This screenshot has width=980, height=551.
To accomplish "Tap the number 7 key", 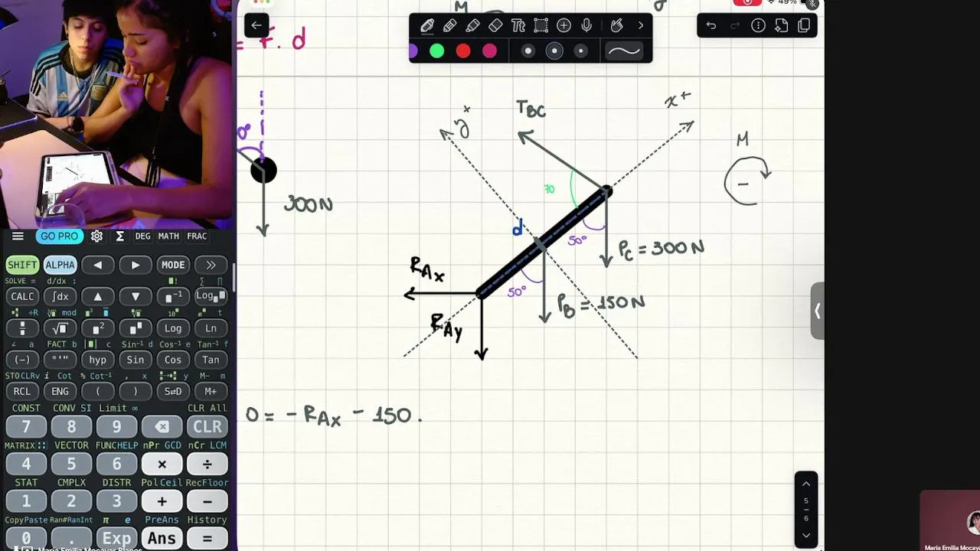I will pyautogui.click(x=26, y=426).
